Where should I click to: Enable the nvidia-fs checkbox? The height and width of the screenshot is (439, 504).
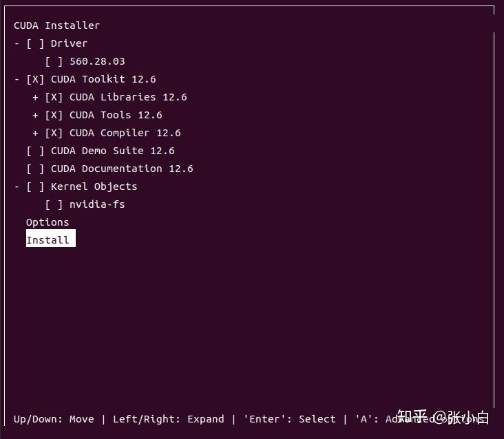(54, 204)
